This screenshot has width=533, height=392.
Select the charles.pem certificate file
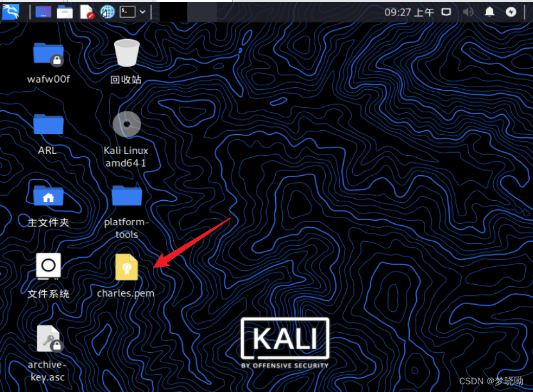coord(126,268)
